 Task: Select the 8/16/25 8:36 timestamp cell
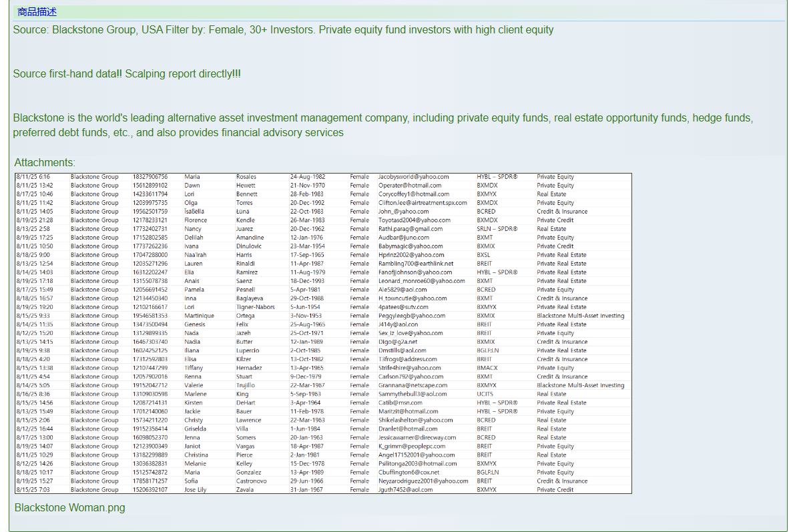click(33, 394)
